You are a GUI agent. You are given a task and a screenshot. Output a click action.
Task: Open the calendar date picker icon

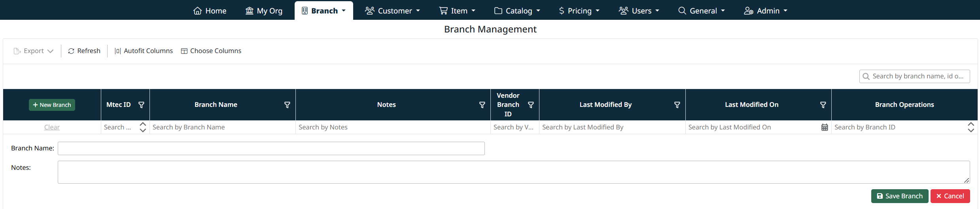pos(825,127)
